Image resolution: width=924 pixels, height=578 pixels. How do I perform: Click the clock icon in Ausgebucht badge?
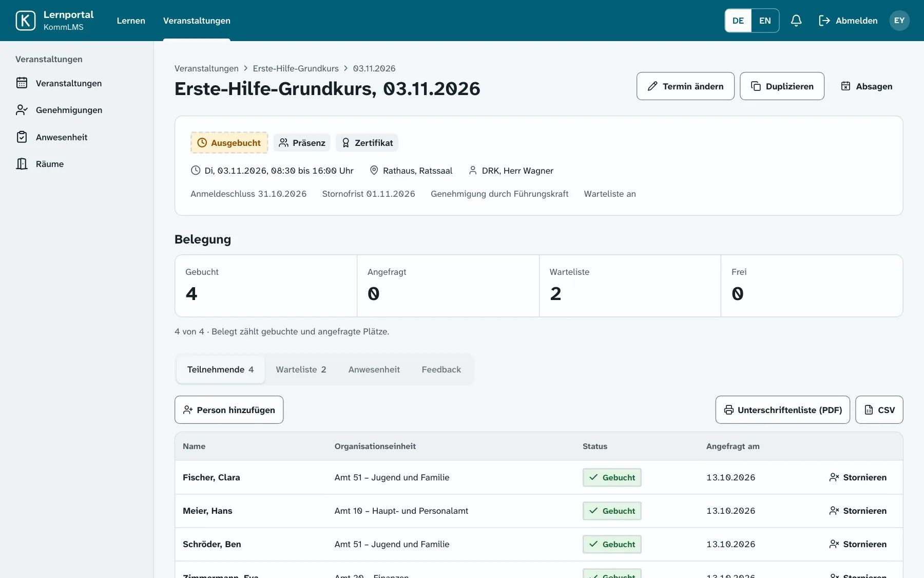pos(202,143)
